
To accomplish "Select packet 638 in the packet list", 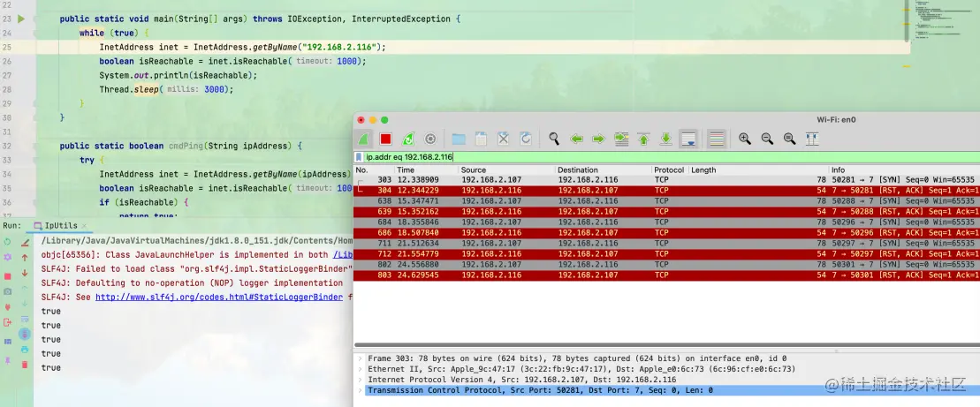I will tap(666, 201).
